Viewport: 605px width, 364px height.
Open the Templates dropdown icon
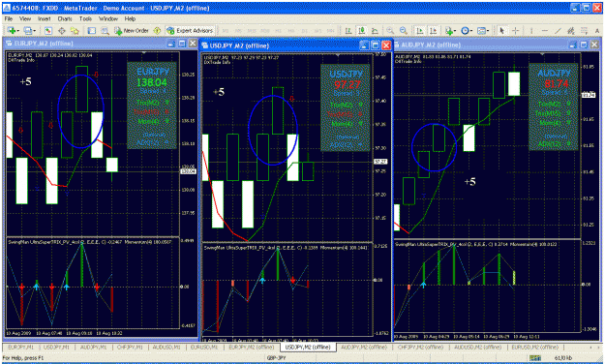(482, 30)
